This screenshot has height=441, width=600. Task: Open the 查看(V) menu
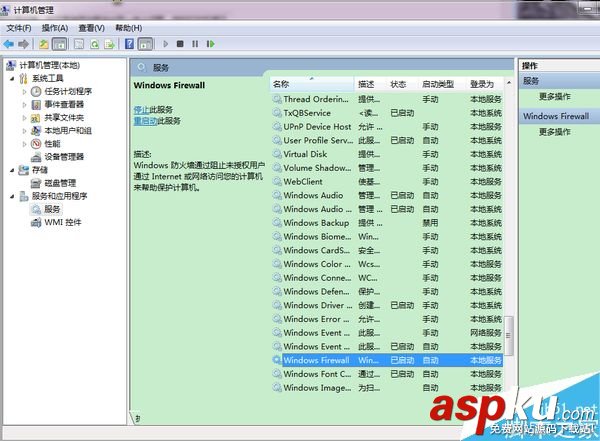point(91,28)
